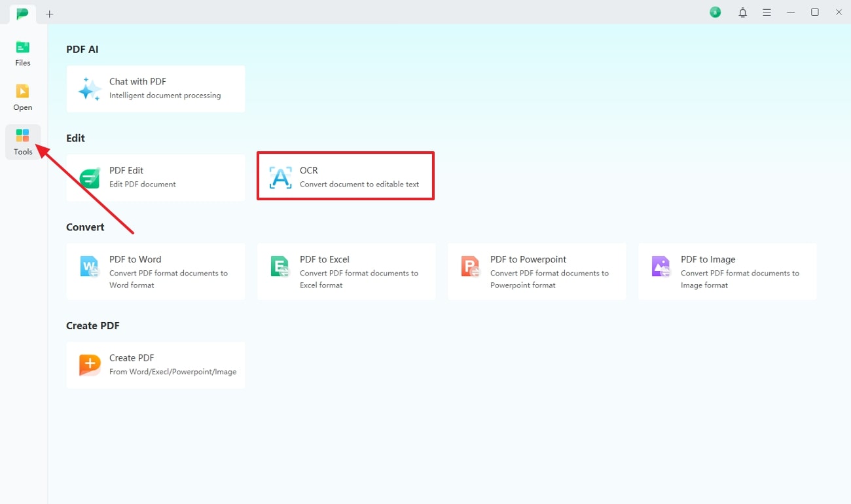This screenshot has width=851, height=504.
Task: Click the app logo home tab
Action: [x=23, y=13]
